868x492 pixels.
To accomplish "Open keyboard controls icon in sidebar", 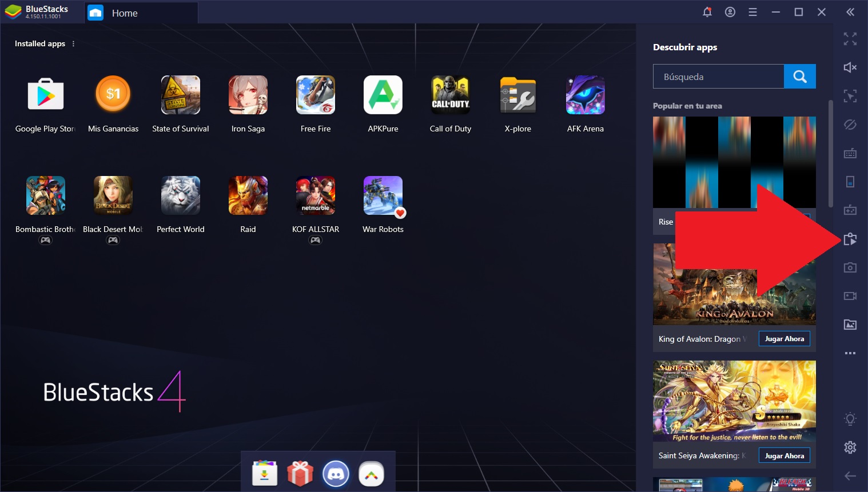I will (x=850, y=153).
